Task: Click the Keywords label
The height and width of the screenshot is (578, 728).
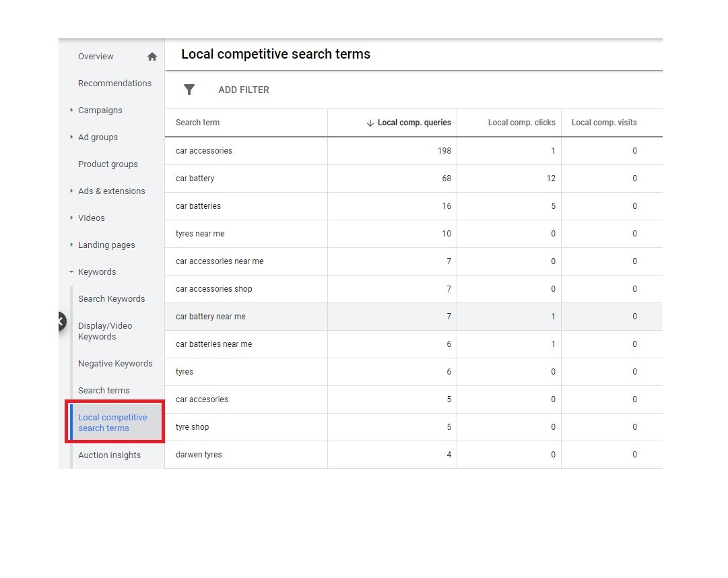Action: point(97,271)
